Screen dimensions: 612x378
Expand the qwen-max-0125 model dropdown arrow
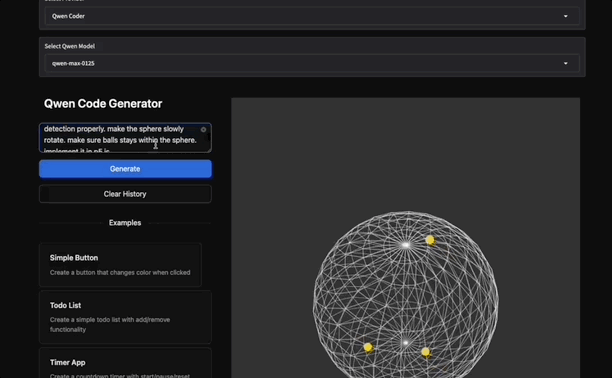pos(566,63)
